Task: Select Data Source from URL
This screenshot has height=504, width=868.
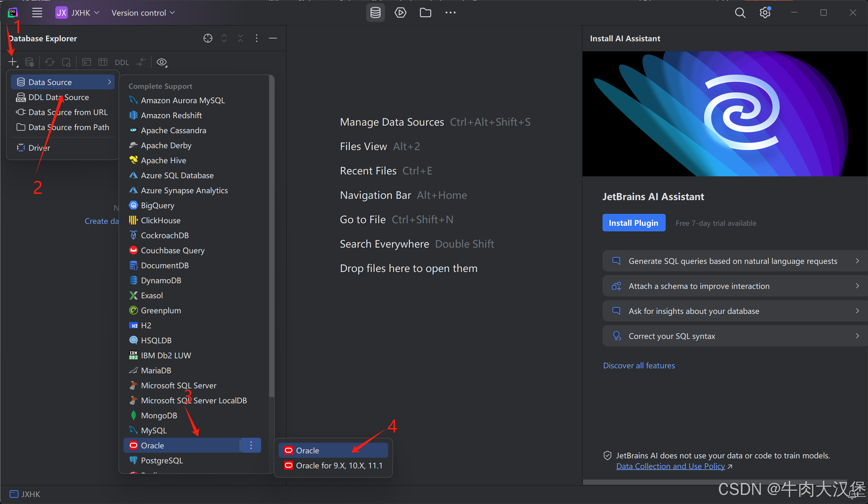Action: [63, 112]
